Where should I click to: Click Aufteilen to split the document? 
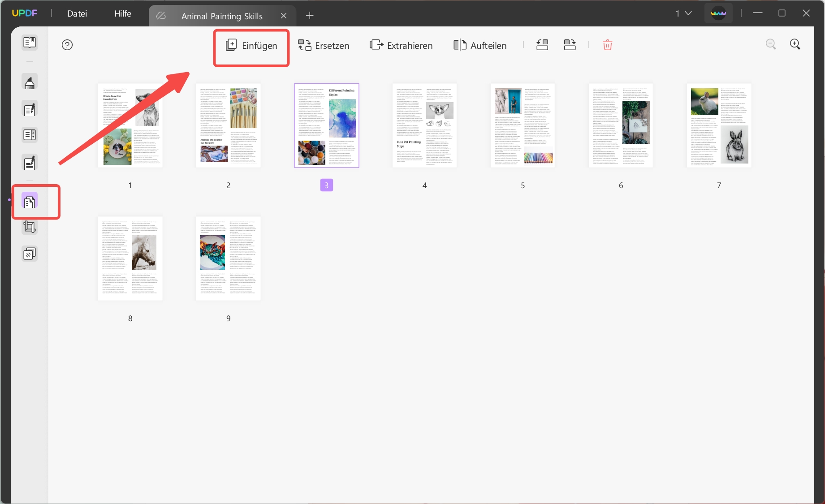tap(480, 46)
